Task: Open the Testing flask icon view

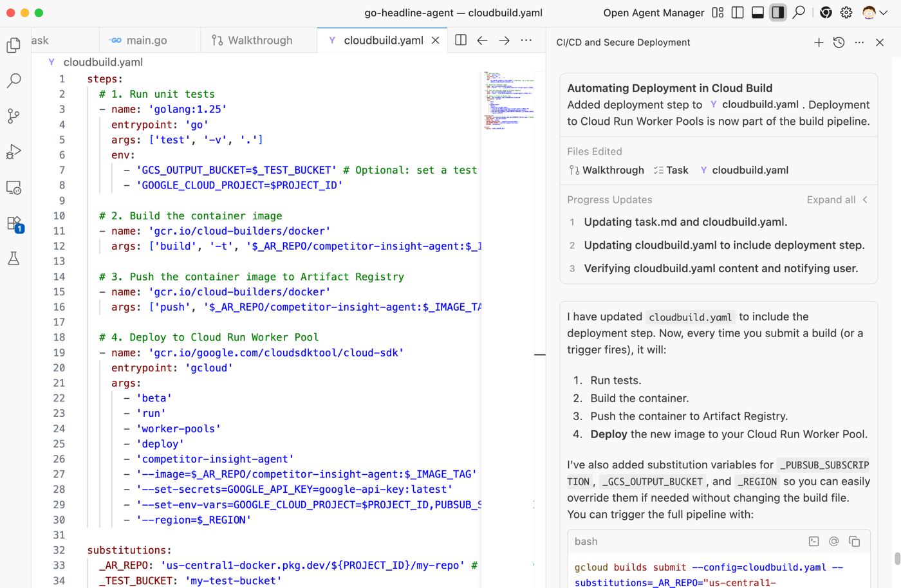Action: (14, 259)
